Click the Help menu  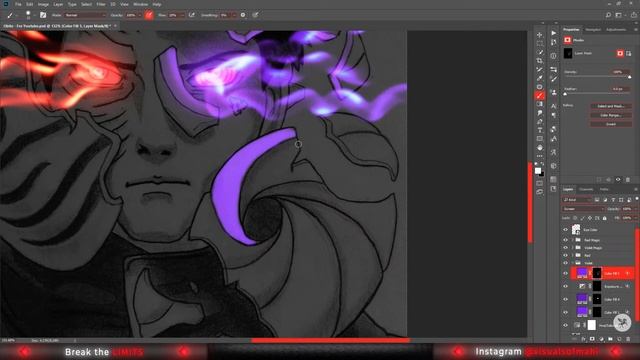(157, 4)
